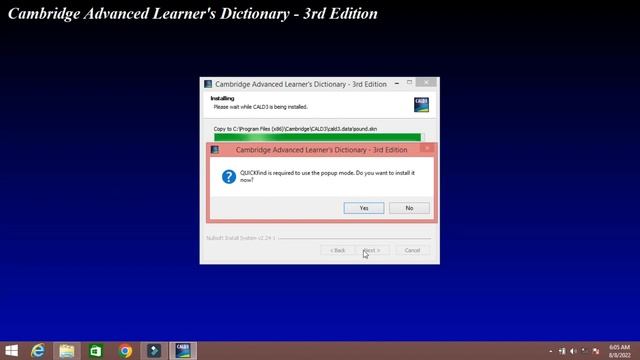Close the QUICKfind prompt dialog

pyautogui.click(x=427, y=148)
